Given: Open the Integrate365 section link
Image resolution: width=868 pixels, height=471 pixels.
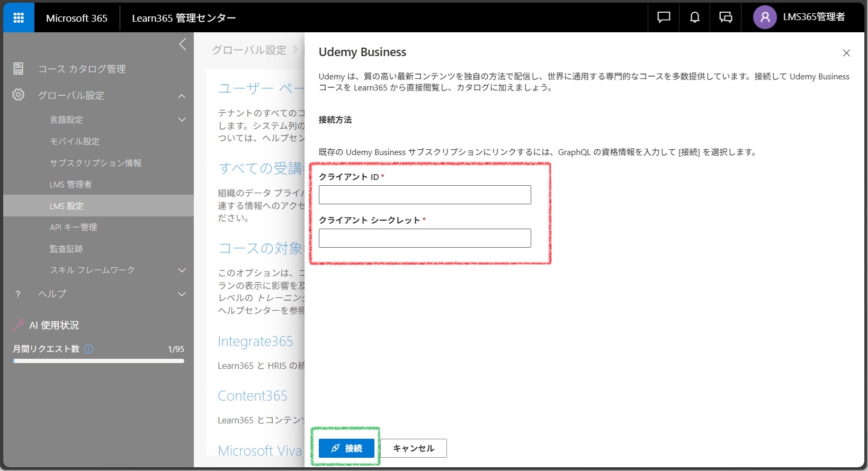Looking at the screenshot, I should 255,341.
